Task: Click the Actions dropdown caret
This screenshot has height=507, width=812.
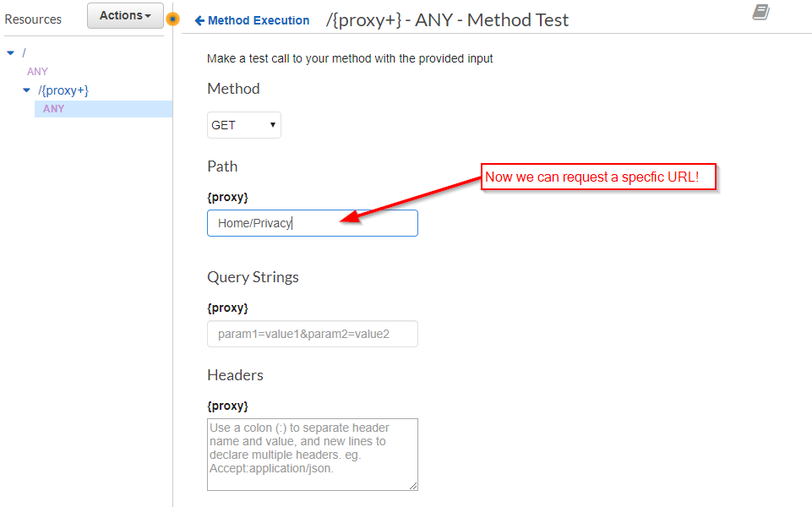Action: coord(146,15)
